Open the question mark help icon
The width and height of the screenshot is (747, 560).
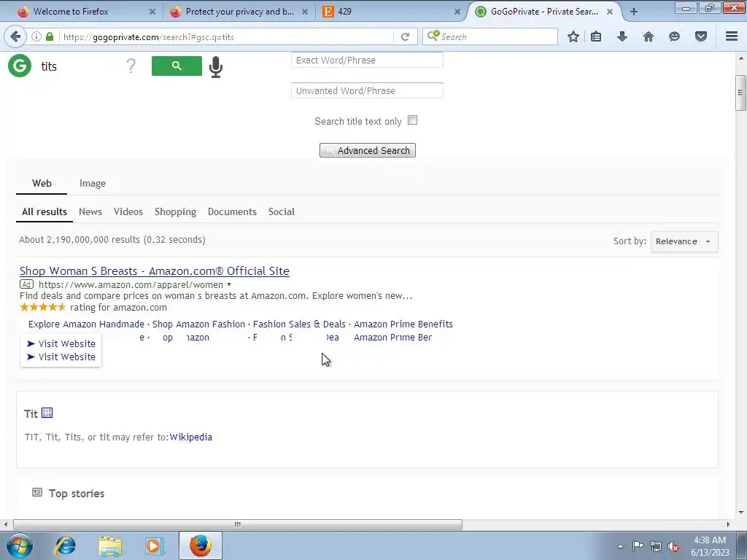coord(131,66)
